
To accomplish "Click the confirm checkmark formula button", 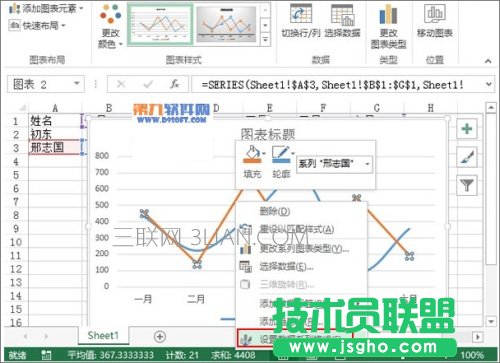I will (x=148, y=84).
